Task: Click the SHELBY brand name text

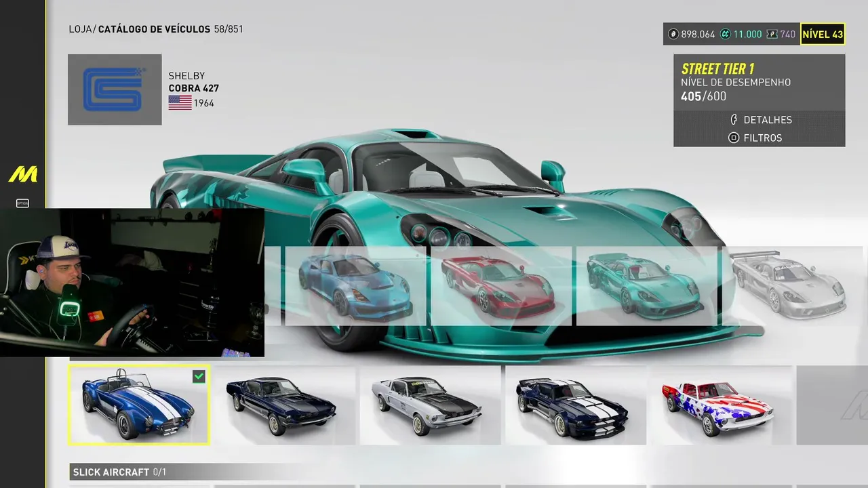Action: click(x=186, y=76)
